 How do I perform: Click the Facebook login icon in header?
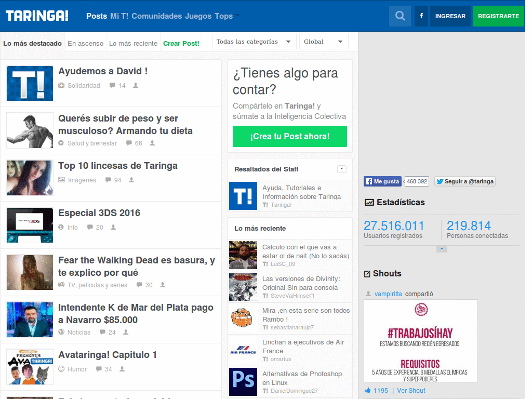(x=421, y=16)
